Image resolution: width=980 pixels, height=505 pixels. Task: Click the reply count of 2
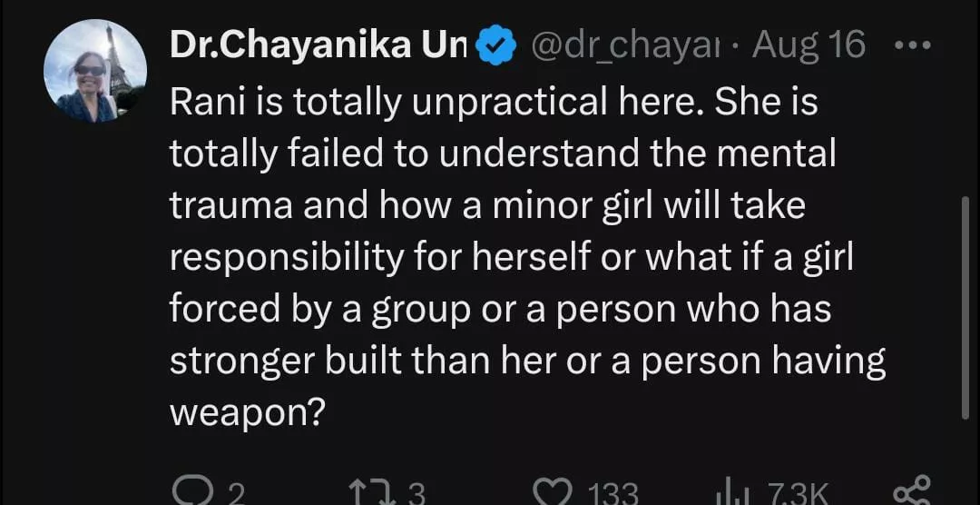(x=235, y=494)
